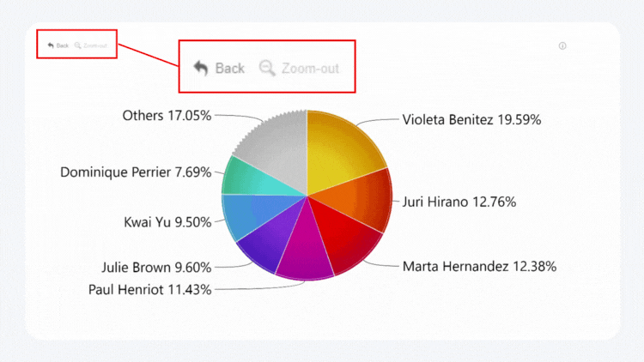Click the small Back text button
Screen dimensions: 644x362
pos(63,45)
